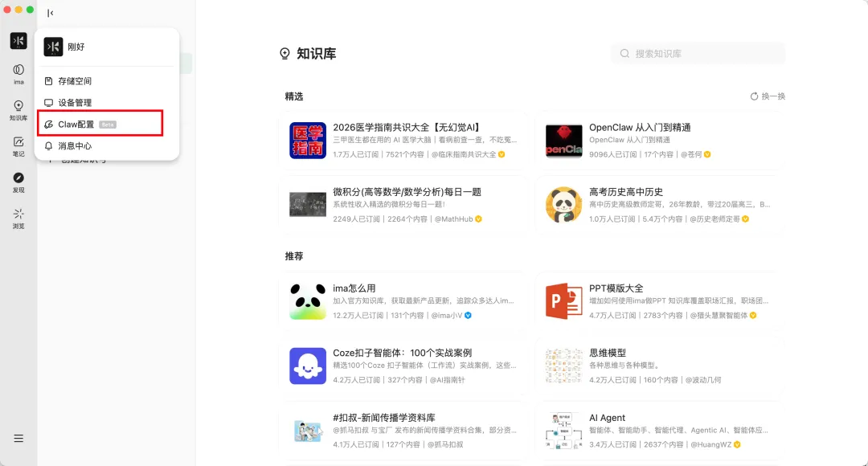868x466 pixels.
Task: Click the Coze ghost logo icon
Action: pyautogui.click(x=307, y=366)
